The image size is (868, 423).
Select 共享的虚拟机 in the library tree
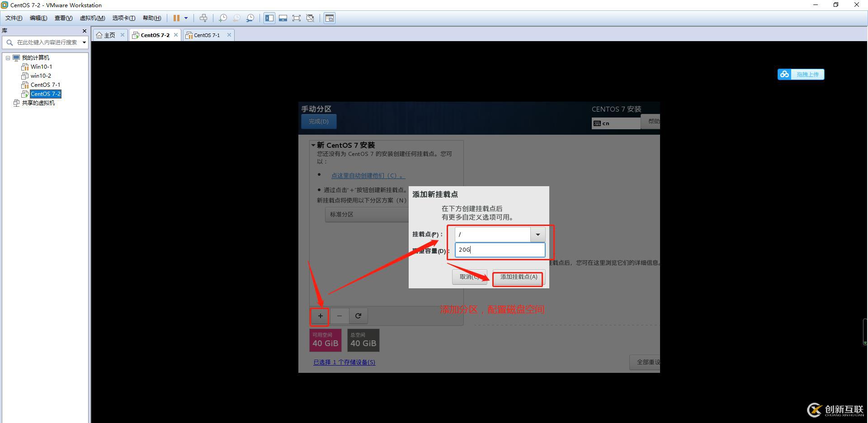coord(38,103)
